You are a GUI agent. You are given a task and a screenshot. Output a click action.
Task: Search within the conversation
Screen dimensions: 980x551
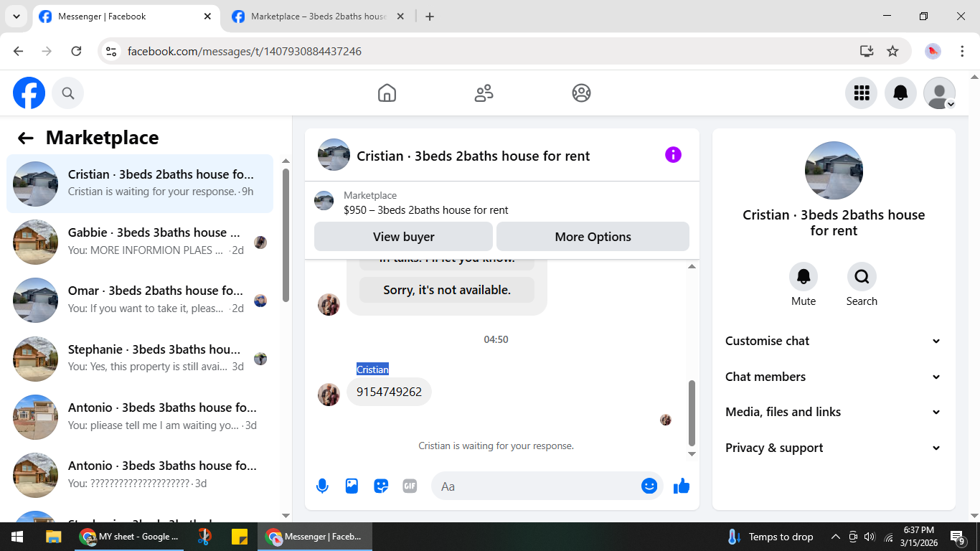point(862,276)
